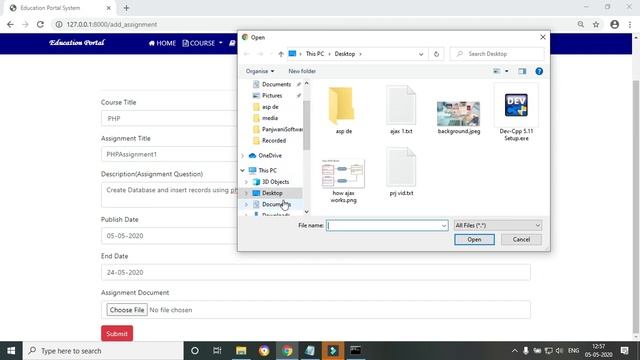The image size is (640, 360).
Task: Select the asp de folder in sidebar
Action: (270, 107)
